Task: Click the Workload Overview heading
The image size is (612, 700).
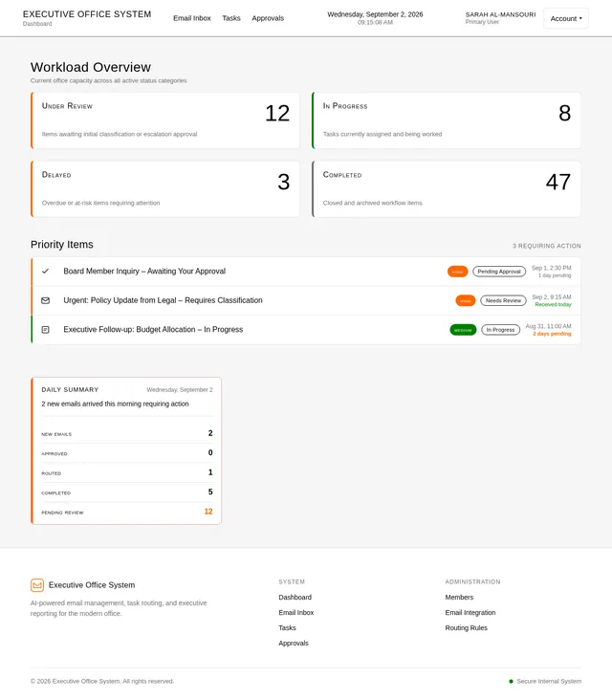Action: coord(91,67)
